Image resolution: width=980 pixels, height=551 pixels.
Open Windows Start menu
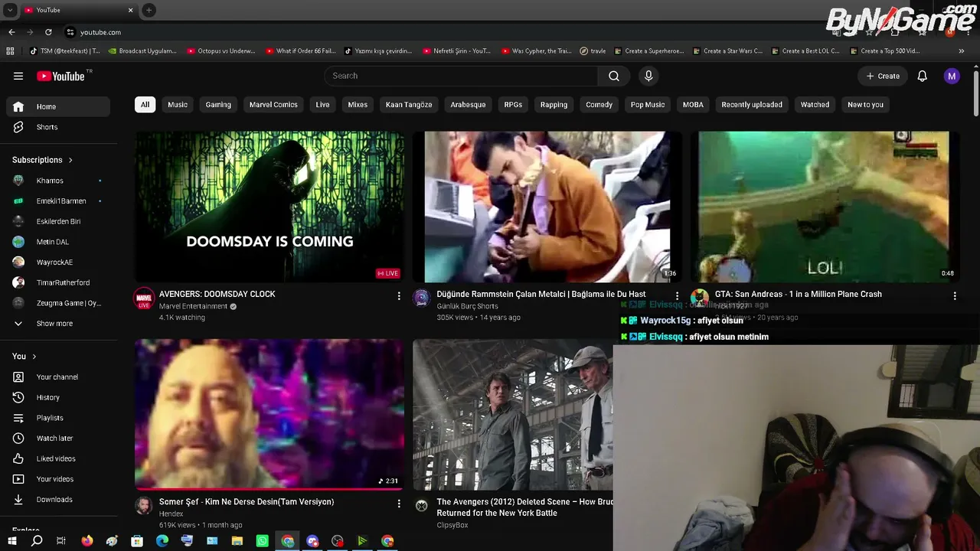[x=11, y=541]
